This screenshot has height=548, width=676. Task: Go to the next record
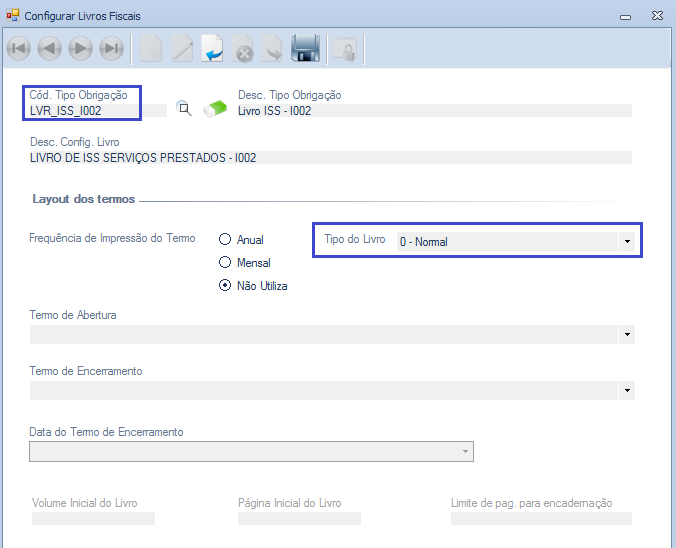pyautogui.click(x=81, y=48)
